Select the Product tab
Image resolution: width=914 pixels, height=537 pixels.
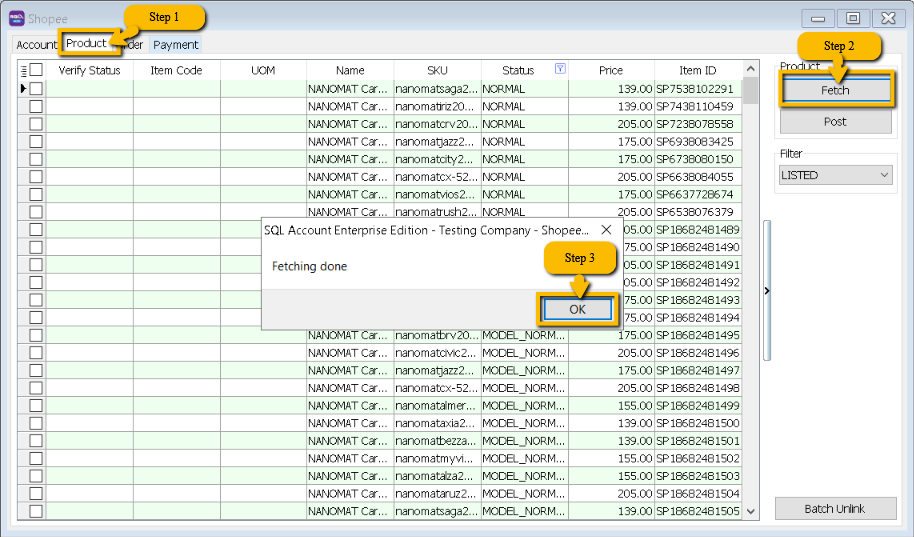click(86, 44)
